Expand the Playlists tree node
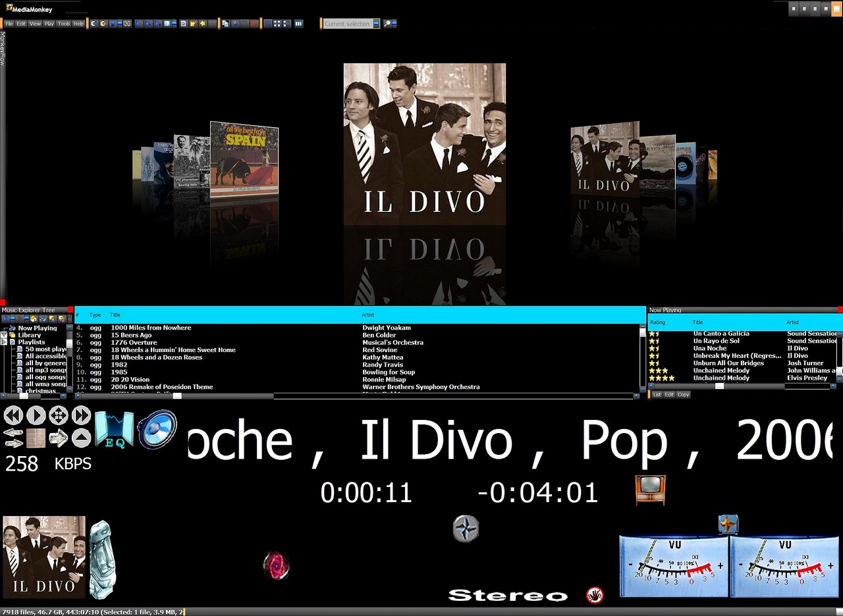Image resolution: width=843 pixels, height=616 pixels. (4, 342)
